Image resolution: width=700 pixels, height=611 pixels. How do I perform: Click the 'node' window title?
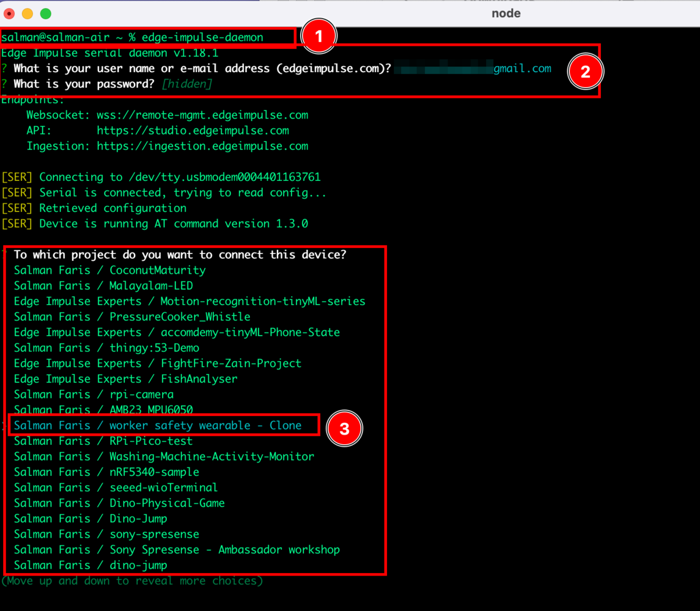(x=506, y=13)
